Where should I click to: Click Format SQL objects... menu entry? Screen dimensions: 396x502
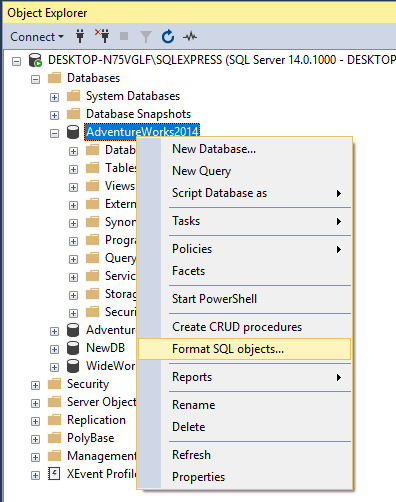[x=245, y=349]
